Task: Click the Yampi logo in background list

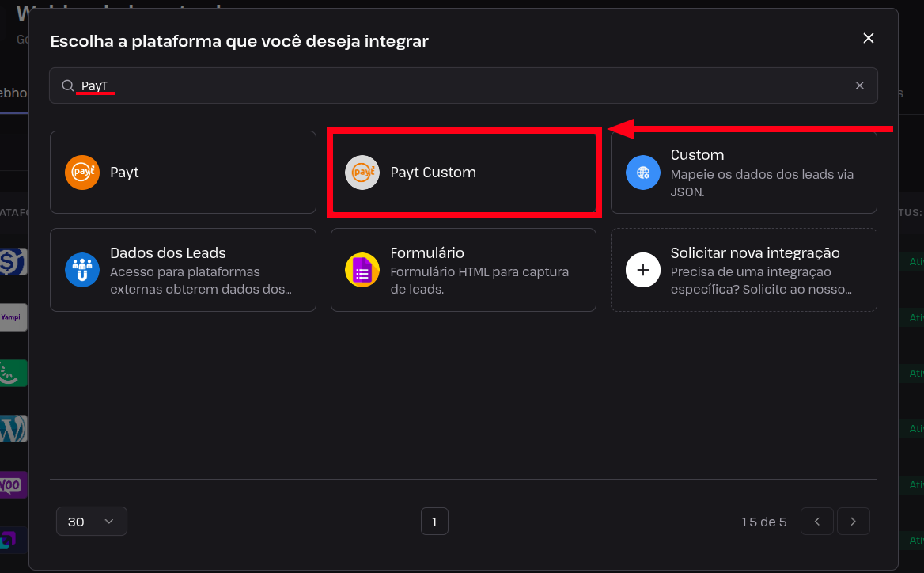Action: click(x=13, y=317)
